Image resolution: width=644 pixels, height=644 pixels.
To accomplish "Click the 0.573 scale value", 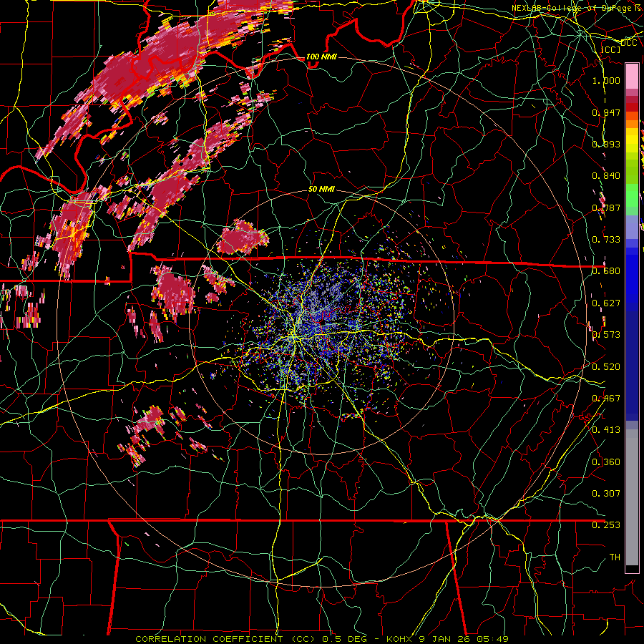I will pos(606,335).
